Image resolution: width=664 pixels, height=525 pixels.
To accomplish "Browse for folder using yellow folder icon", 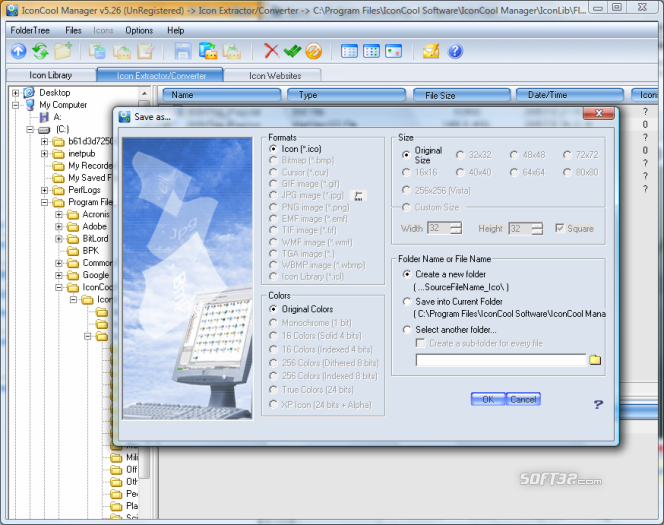I will 595,360.
